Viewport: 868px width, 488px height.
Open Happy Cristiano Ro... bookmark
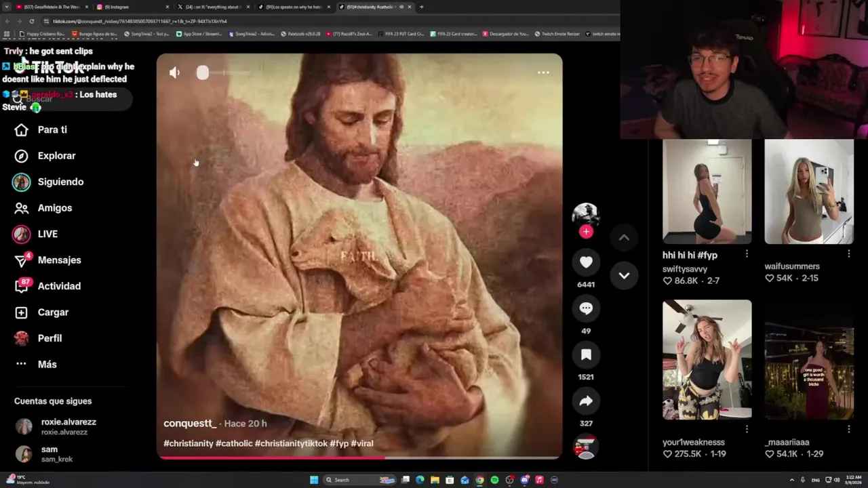[41, 34]
